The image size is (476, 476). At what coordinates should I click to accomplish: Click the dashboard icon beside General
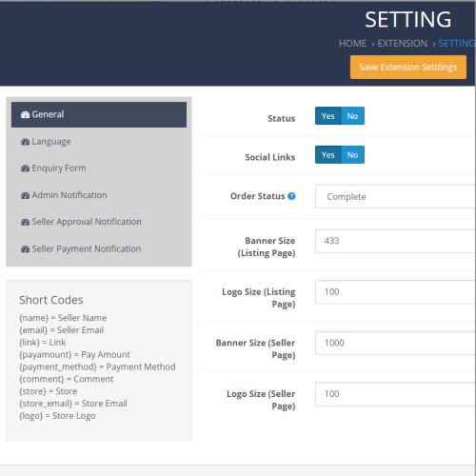(25, 115)
